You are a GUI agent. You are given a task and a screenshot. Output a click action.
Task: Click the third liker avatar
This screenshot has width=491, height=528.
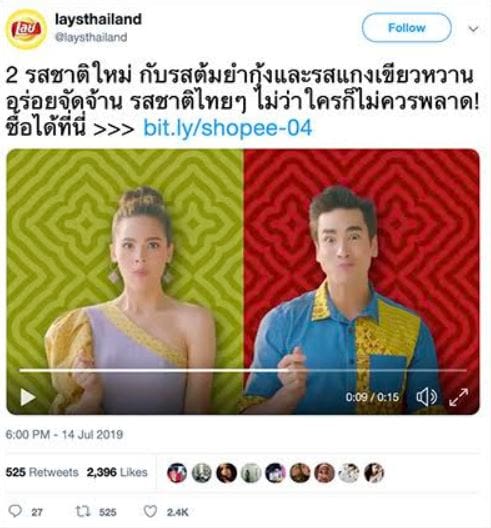click(226, 472)
